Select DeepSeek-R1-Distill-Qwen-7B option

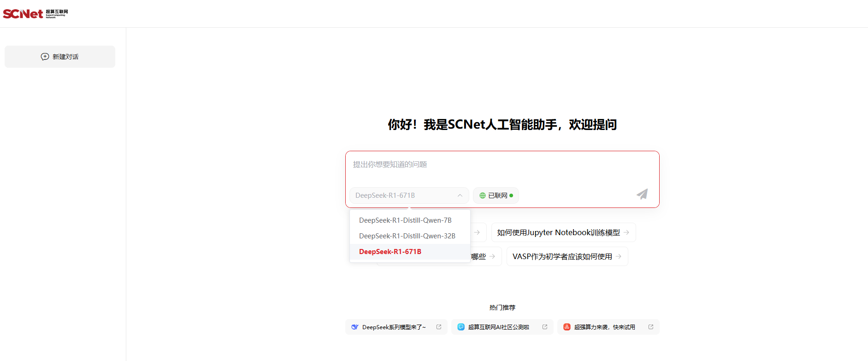coord(410,220)
